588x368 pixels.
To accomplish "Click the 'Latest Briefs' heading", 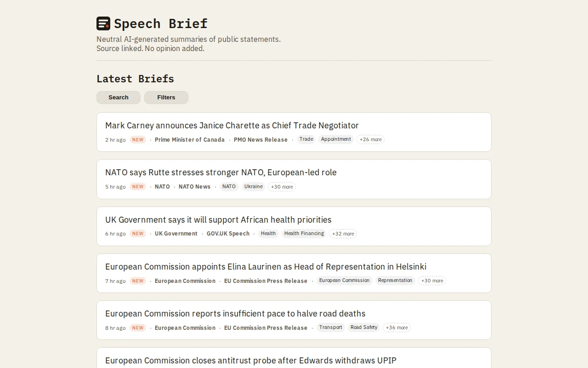I will click(x=135, y=79).
